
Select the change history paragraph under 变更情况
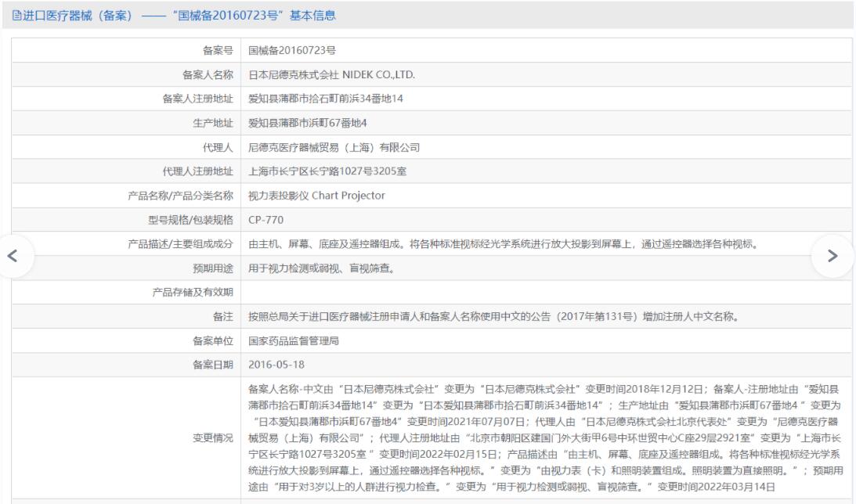point(545,438)
